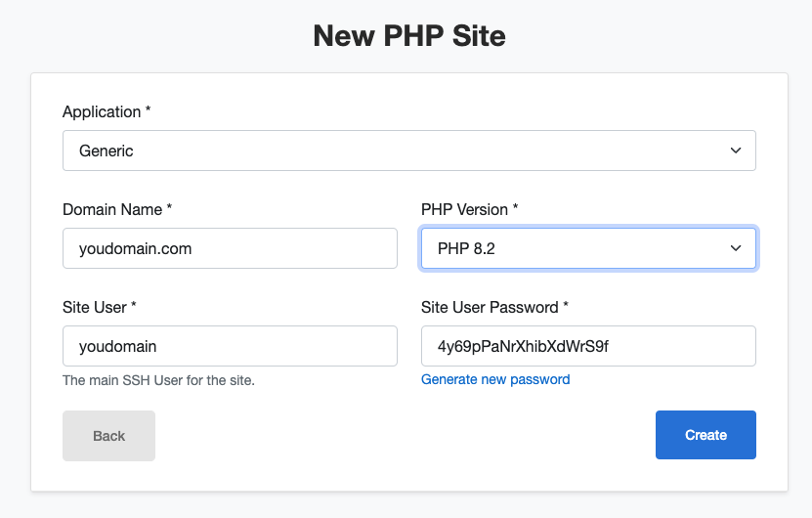Click the chevron arrow in PHP Version select
The image size is (812, 518).
coord(736,248)
